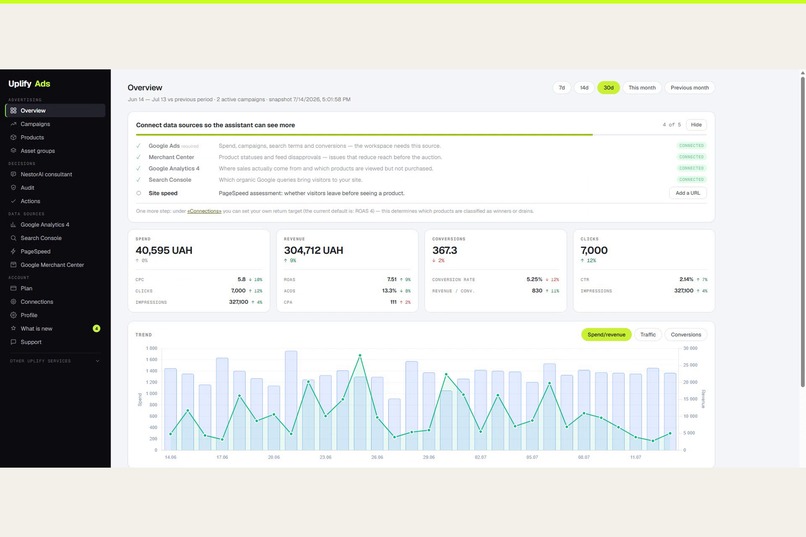The width and height of the screenshot is (806, 537).
Task: Click the ACOS 13.3% value
Action: pos(389,291)
